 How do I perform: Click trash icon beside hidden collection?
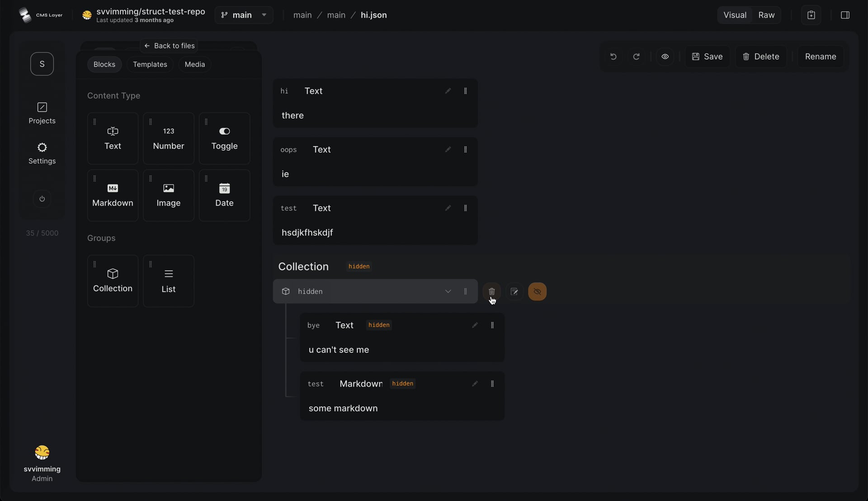click(x=491, y=292)
